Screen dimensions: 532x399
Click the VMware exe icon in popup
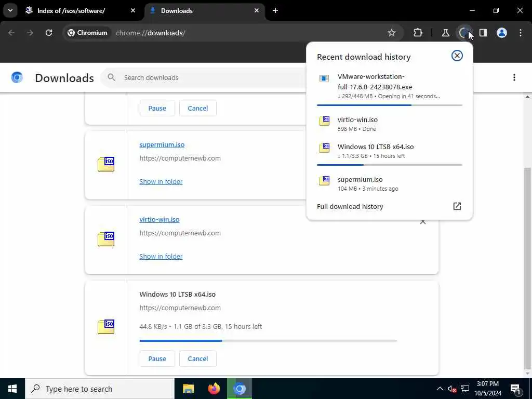[x=324, y=79]
